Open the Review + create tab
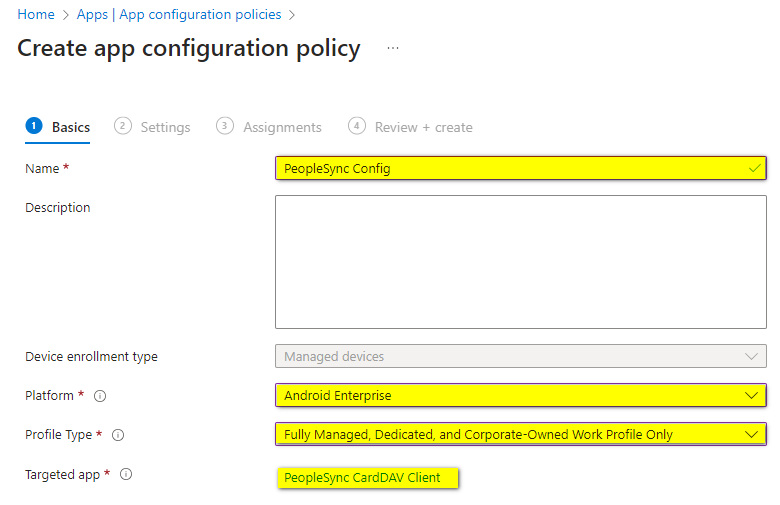 pos(410,127)
